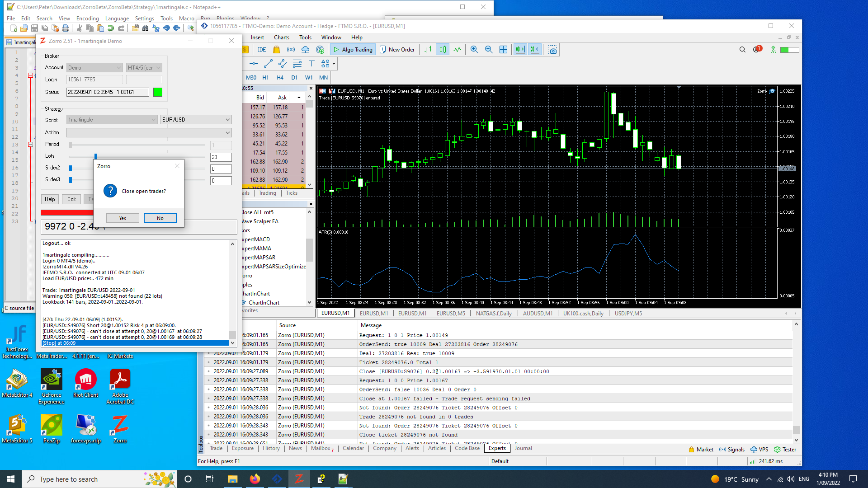Open the Adobe Acrobat DC desktop icon
Image resolution: width=868 pixels, height=488 pixels.
(x=120, y=386)
